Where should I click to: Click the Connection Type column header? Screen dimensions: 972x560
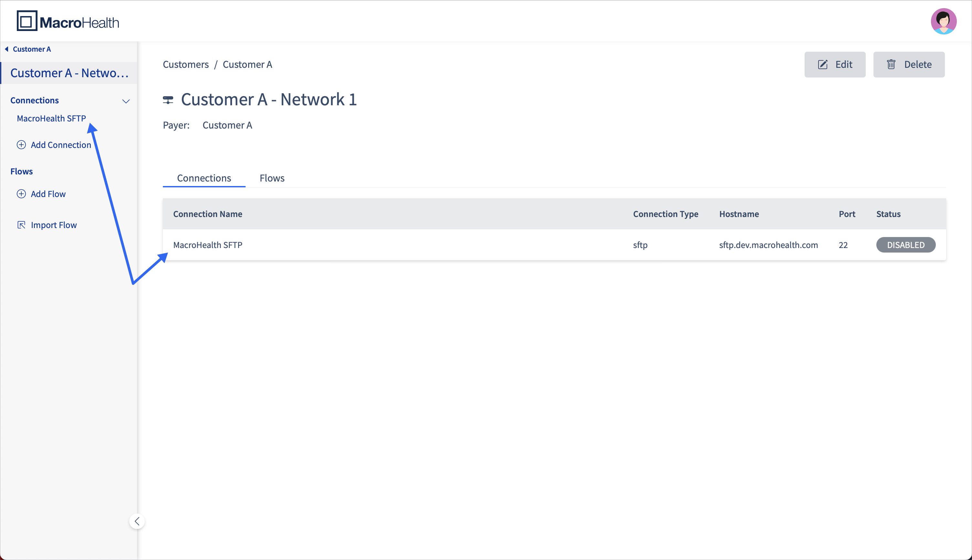666,214
